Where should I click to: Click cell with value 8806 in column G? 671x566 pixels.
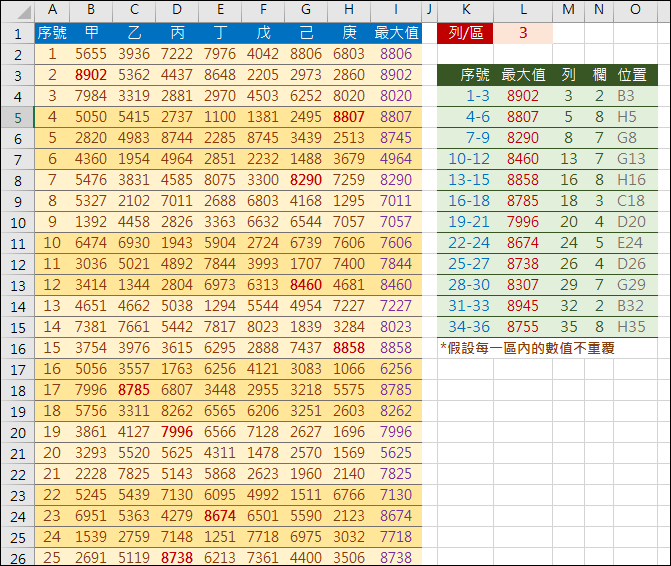coord(306,54)
